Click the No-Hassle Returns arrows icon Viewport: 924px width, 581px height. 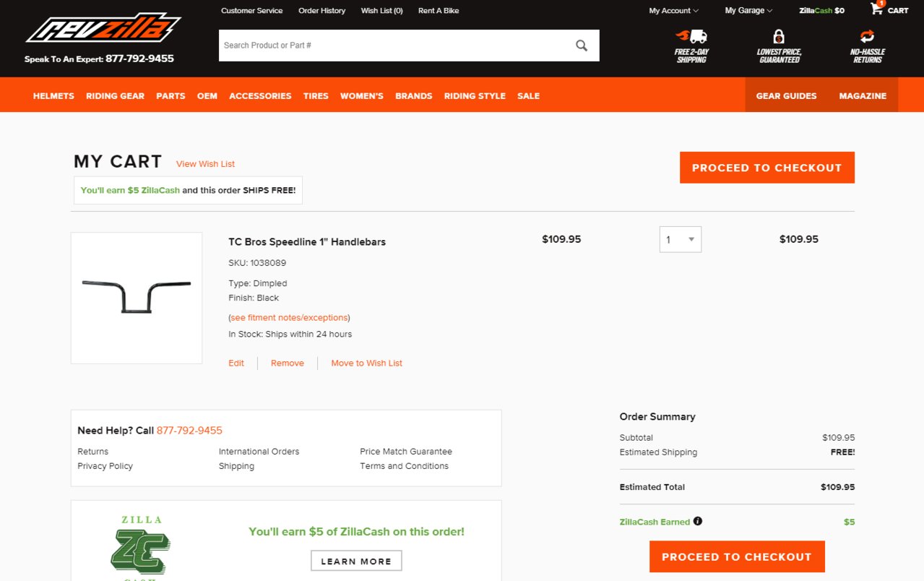pyautogui.click(x=867, y=37)
